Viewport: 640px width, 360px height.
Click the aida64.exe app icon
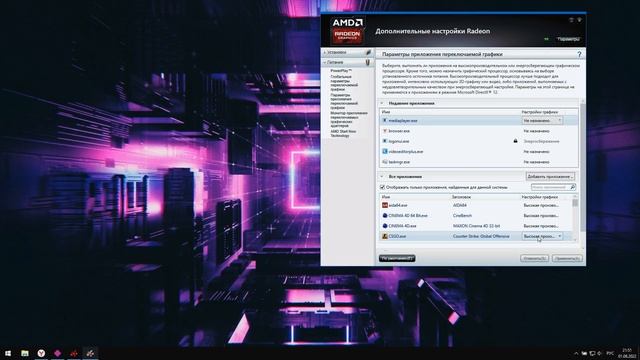[384, 205]
